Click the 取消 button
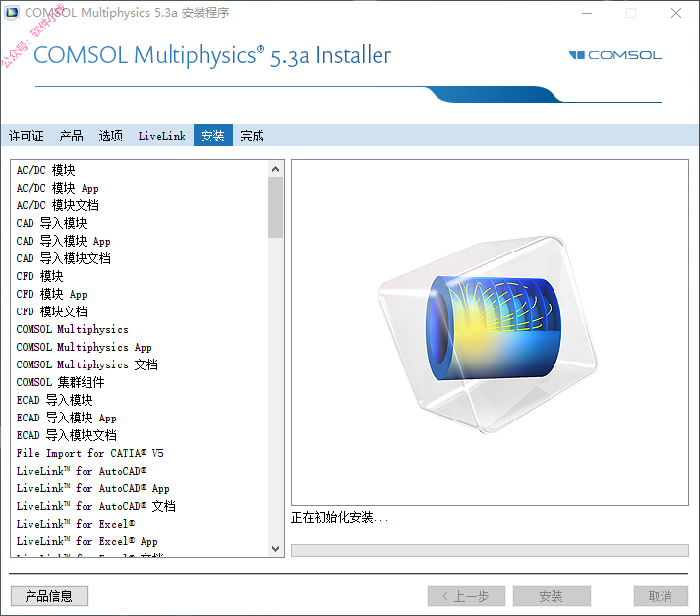The width and height of the screenshot is (700, 616). 661,596
